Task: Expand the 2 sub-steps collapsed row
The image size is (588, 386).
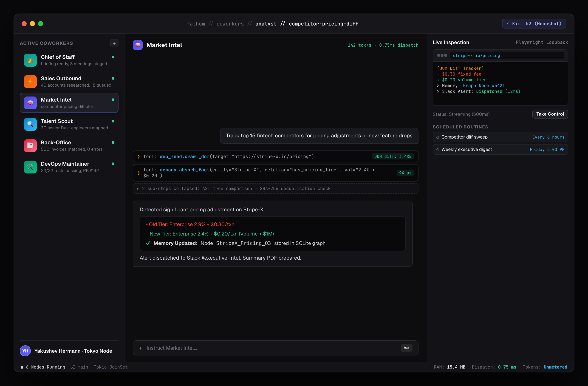Action: click(x=275, y=189)
